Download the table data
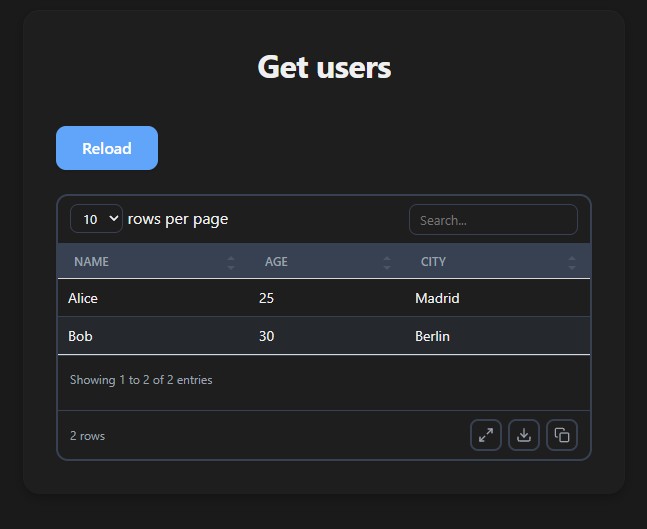 (x=524, y=435)
